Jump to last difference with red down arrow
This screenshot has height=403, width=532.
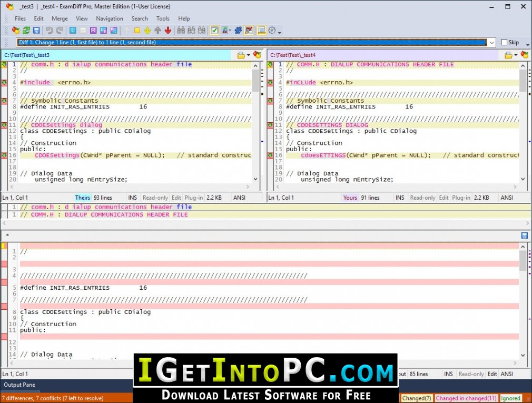(x=168, y=31)
